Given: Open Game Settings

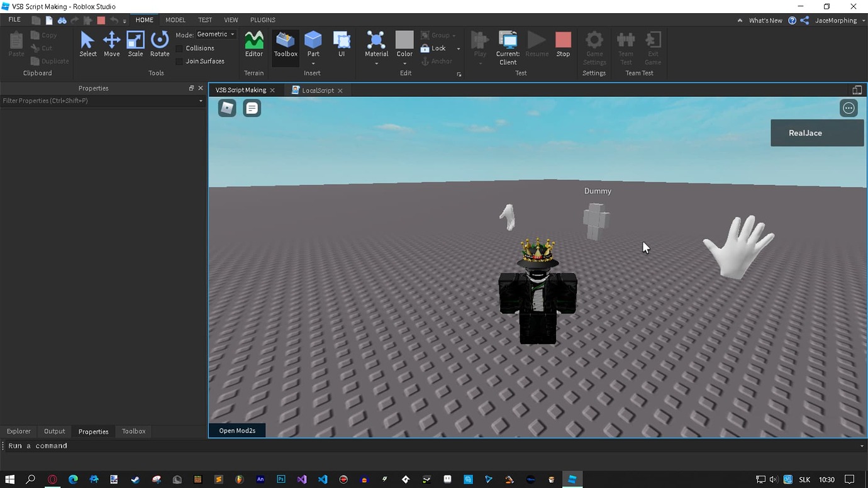Looking at the screenshot, I should [x=594, y=44].
